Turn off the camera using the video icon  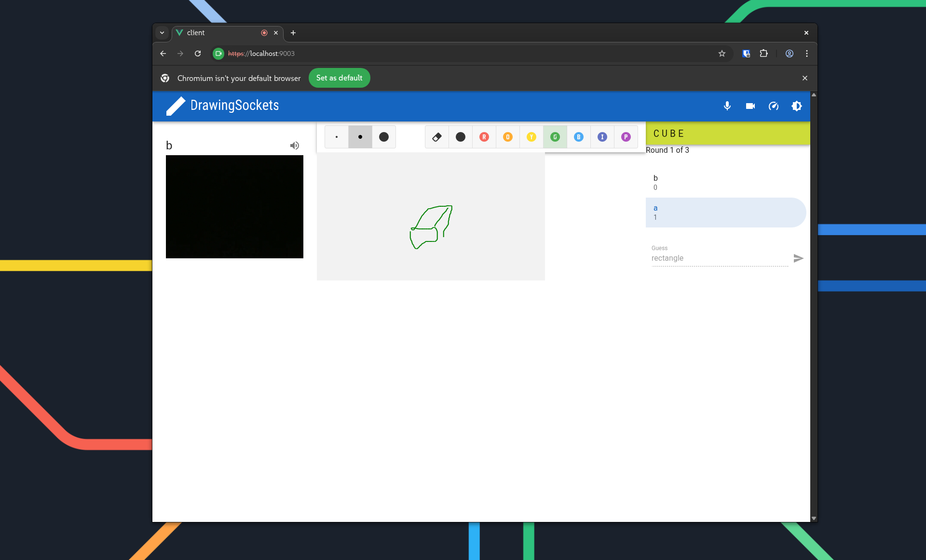(750, 106)
